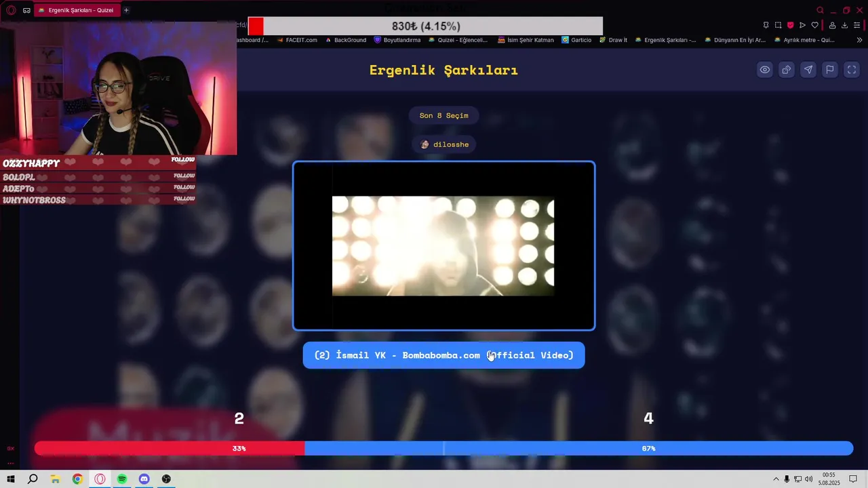Click the microphone icon in system tray

[x=788, y=479]
